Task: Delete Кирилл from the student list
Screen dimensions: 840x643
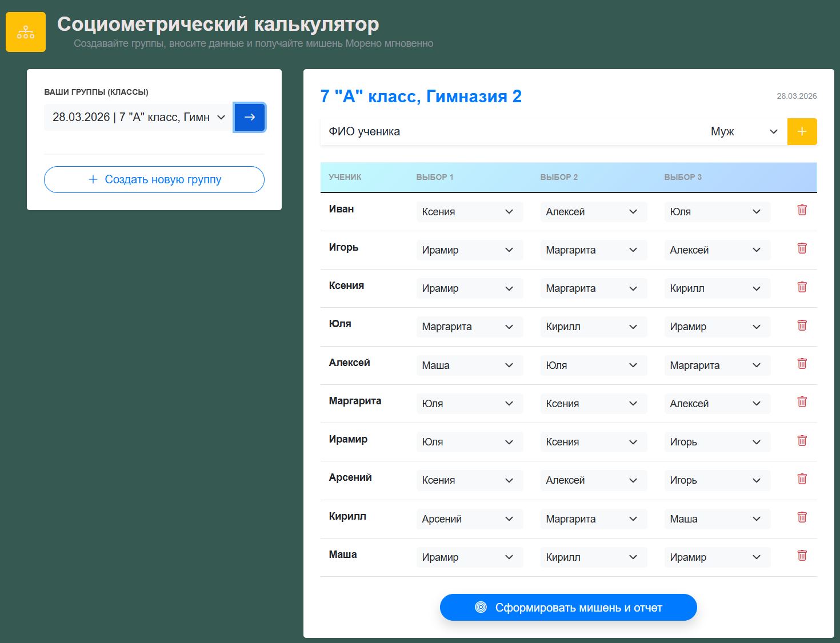Action: pyautogui.click(x=802, y=517)
